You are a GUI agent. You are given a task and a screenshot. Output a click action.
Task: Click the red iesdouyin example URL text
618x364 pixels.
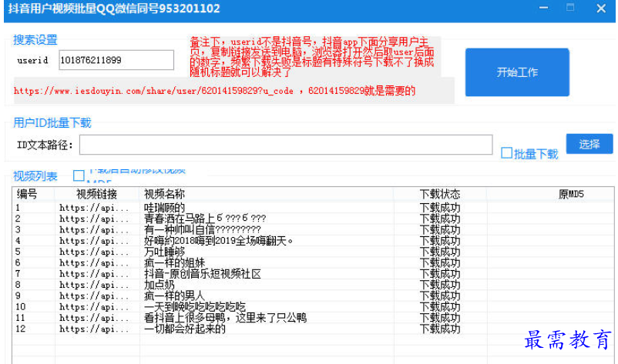[214, 91]
